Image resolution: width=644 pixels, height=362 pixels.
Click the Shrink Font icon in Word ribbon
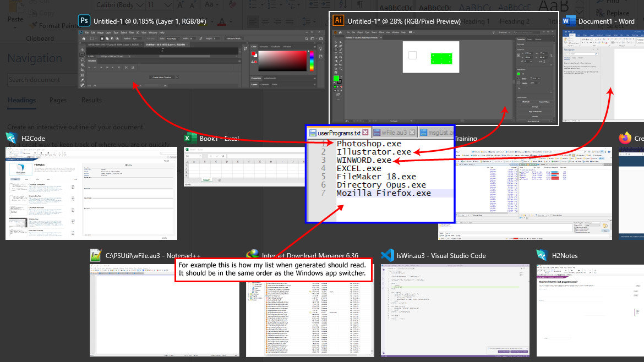pyautogui.click(x=193, y=5)
